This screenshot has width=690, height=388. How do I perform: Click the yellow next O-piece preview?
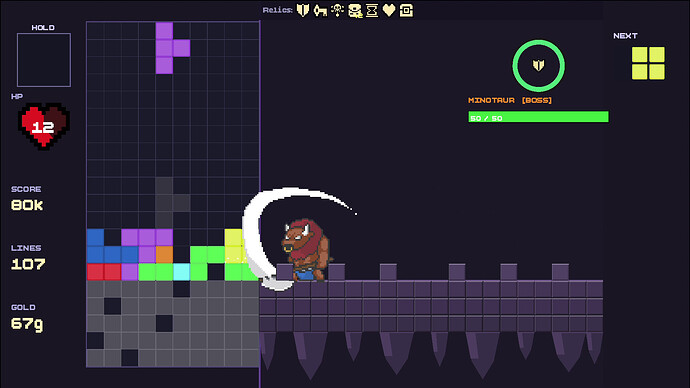point(648,63)
